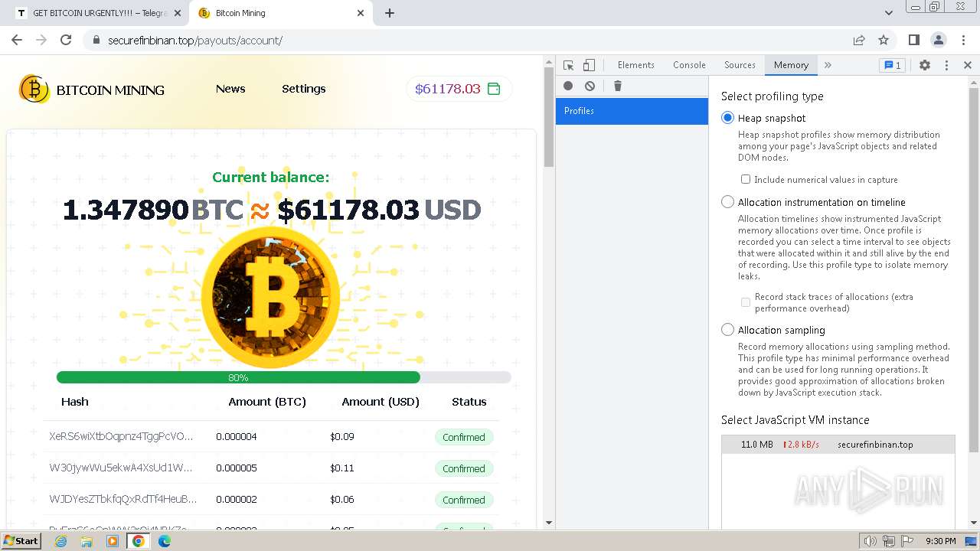Click Confirmed status in $0.11 row
The image size is (980, 551).
coord(463,468)
